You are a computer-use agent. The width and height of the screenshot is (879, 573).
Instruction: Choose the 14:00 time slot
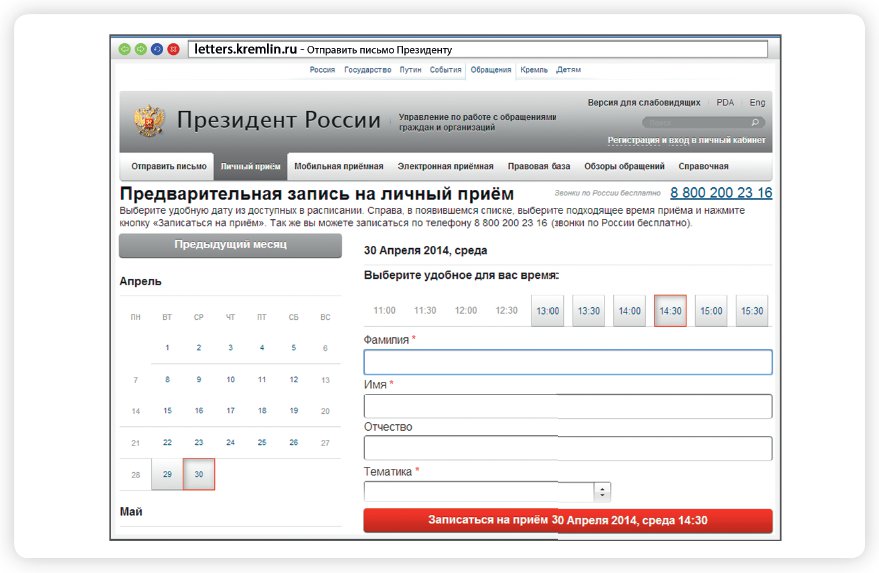[630, 311]
